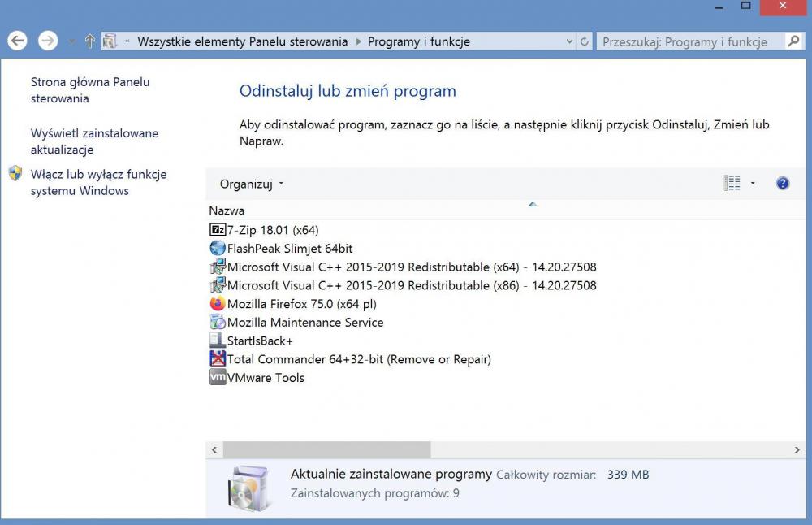Navigate up one level with up arrow
The image size is (812, 525).
coord(90,41)
